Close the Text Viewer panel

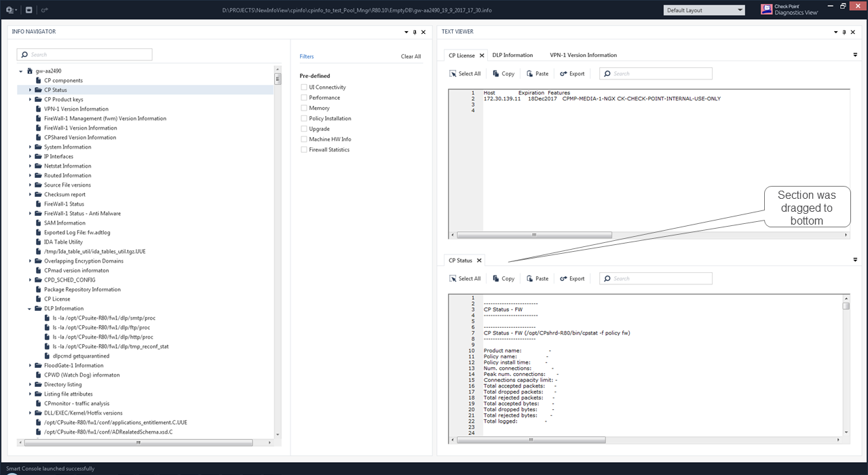[x=853, y=32]
